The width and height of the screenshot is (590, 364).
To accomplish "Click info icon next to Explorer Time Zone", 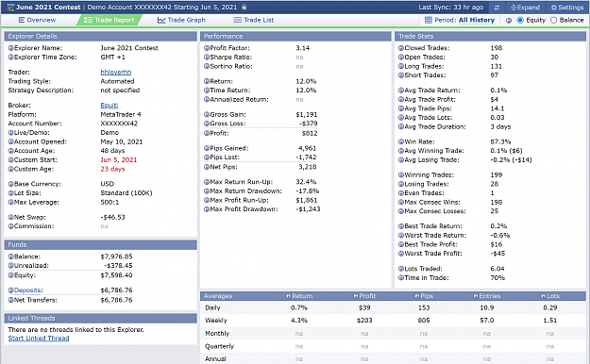I will coord(11,57).
